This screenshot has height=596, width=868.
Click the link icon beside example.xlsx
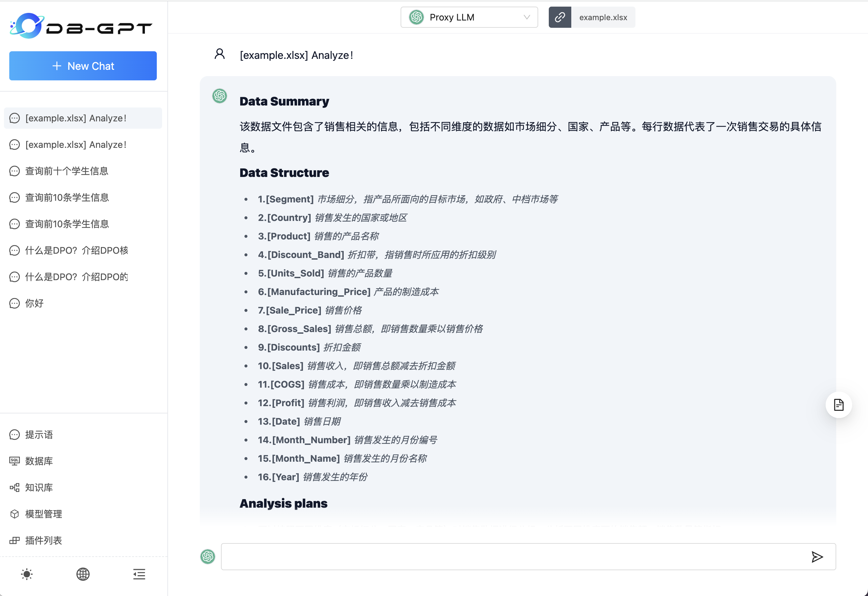point(559,17)
